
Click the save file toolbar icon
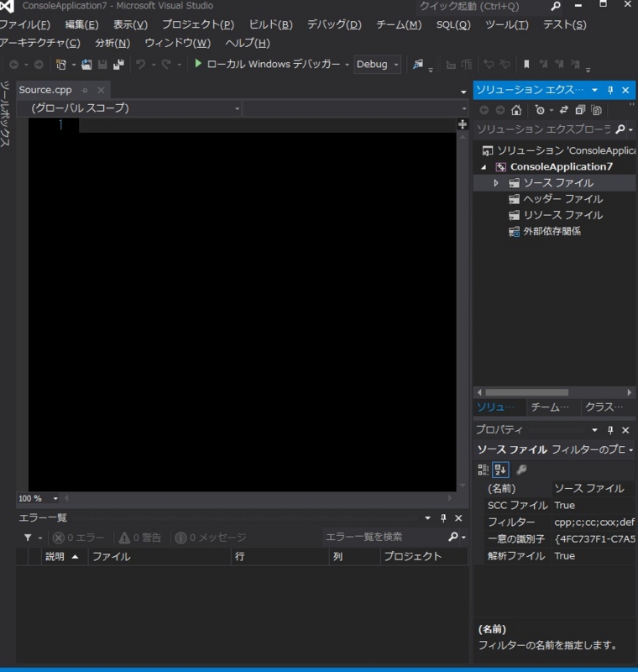(x=102, y=65)
